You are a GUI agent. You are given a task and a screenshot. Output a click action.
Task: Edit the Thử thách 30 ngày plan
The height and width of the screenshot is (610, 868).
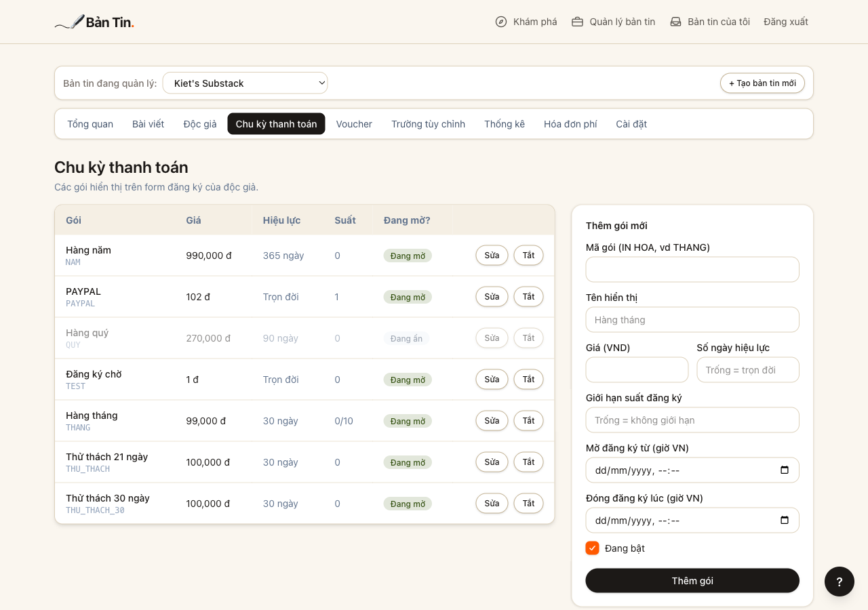click(x=492, y=504)
